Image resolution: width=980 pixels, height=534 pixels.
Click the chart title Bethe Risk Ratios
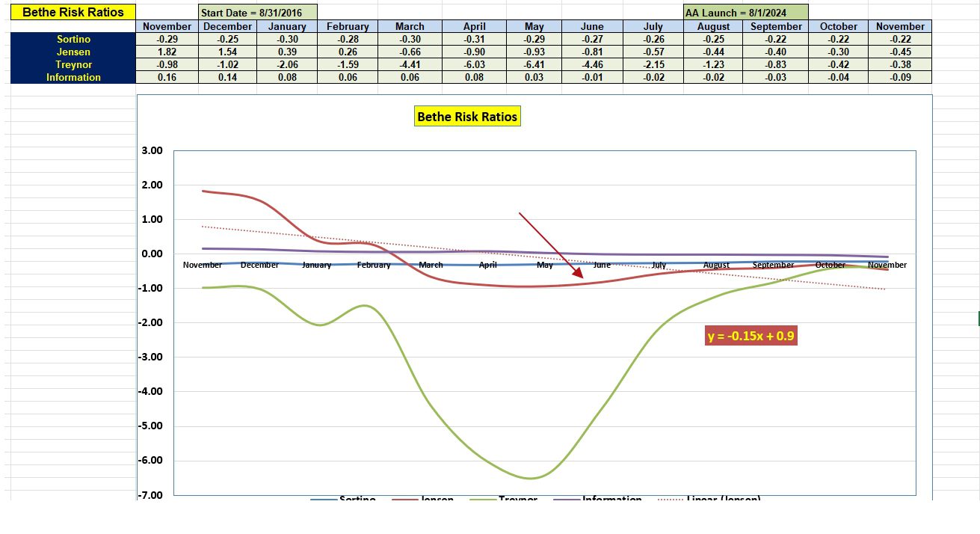coord(467,117)
